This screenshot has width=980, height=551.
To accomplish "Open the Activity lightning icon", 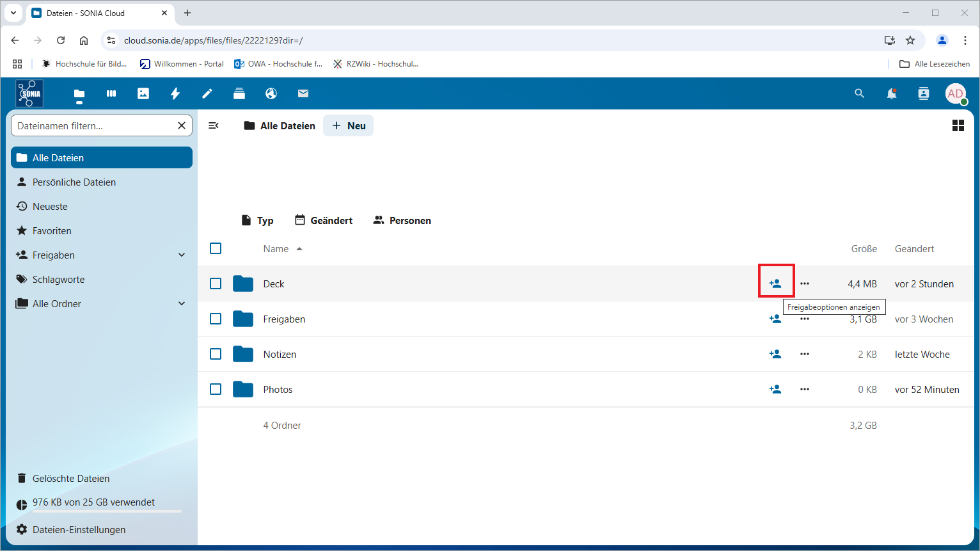I will pos(175,94).
